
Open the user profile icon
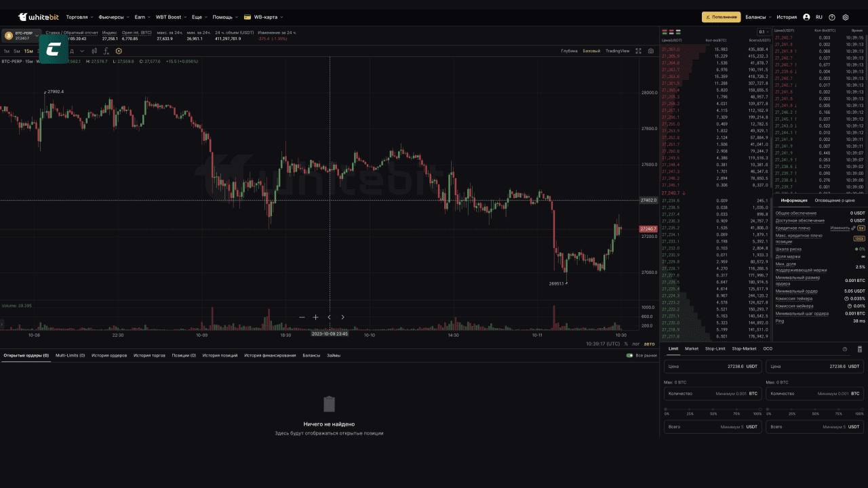pos(806,17)
